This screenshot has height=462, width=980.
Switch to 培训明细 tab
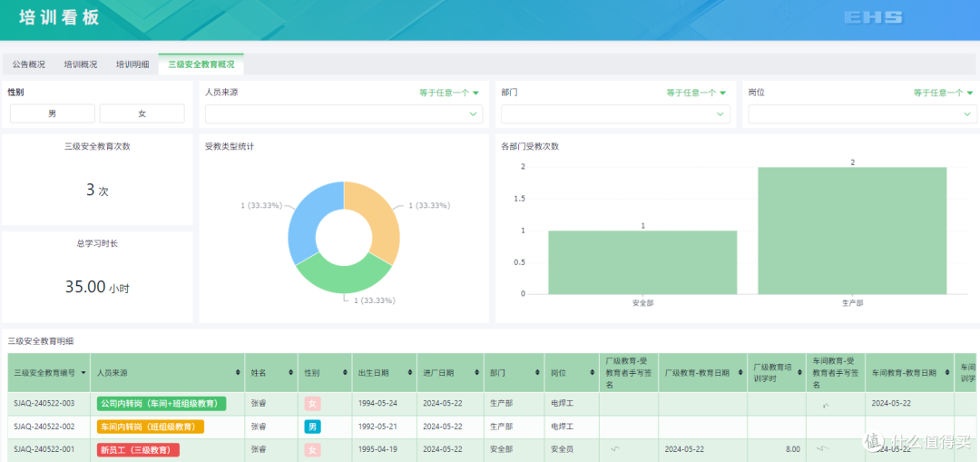(132, 64)
